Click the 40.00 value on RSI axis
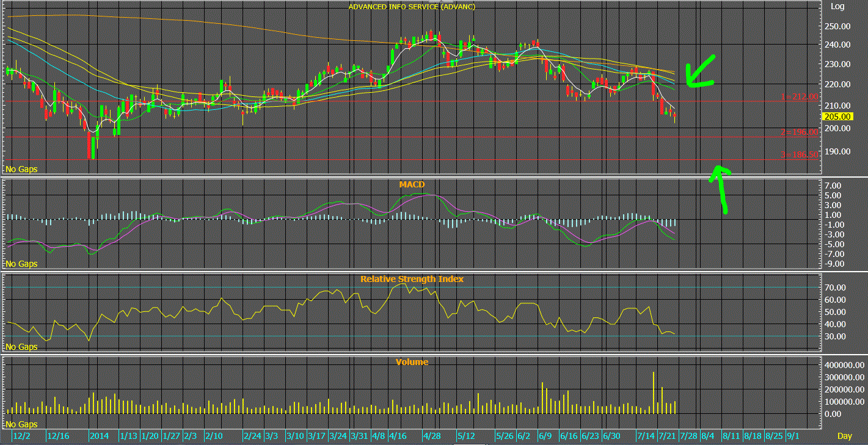This screenshot has width=868, height=445. (834, 324)
